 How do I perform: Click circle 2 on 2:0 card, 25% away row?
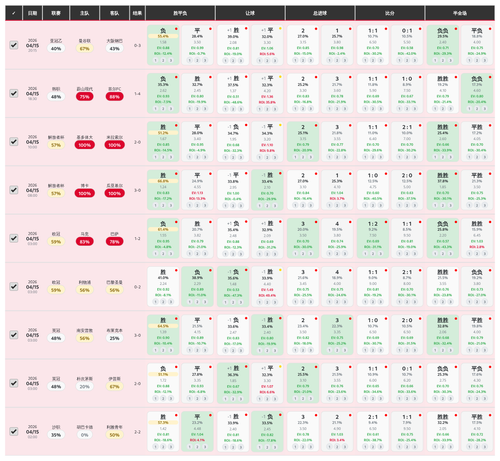407,350
